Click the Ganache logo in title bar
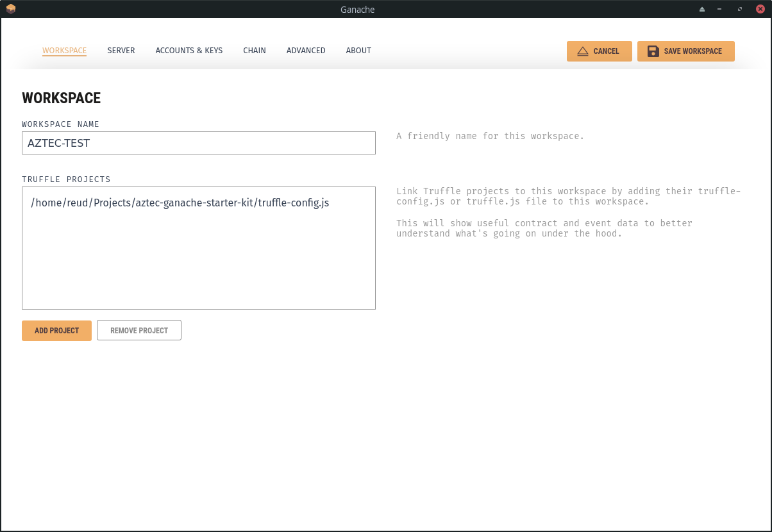The height and width of the screenshot is (532, 772). click(x=11, y=9)
